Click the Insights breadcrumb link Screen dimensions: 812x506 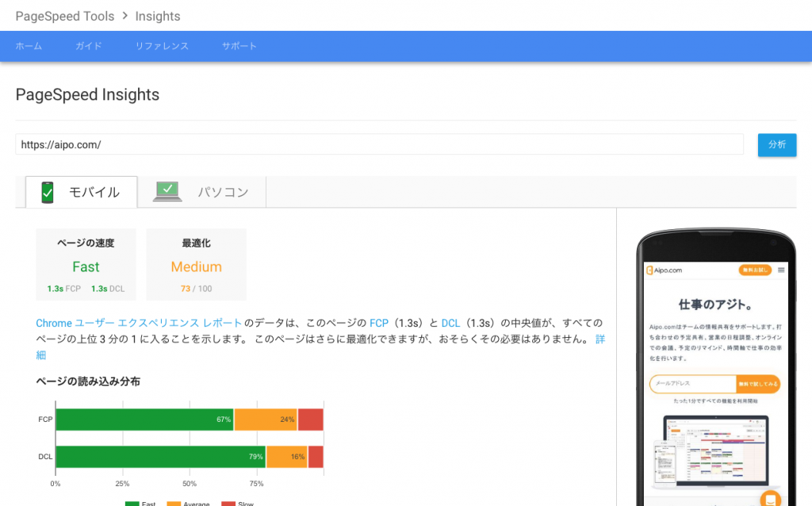pyautogui.click(x=158, y=16)
